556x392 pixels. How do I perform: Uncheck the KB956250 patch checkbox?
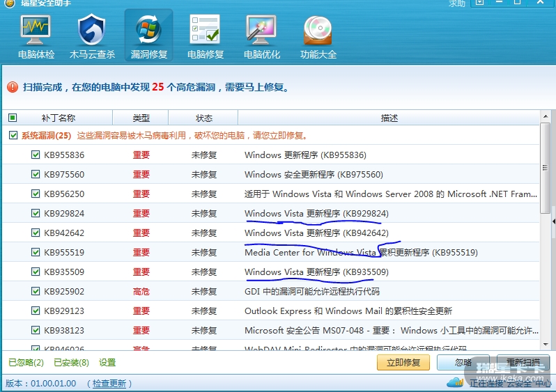[36, 194]
